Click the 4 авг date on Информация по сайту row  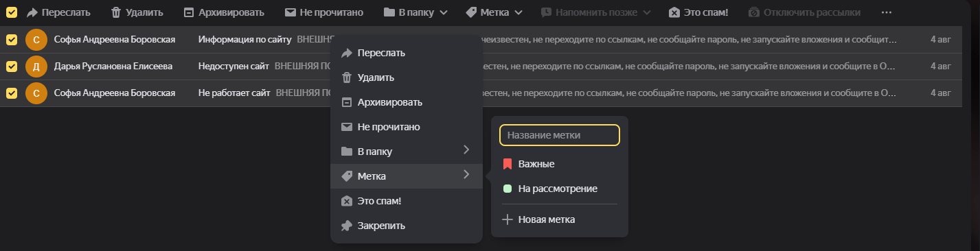(x=940, y=40)
